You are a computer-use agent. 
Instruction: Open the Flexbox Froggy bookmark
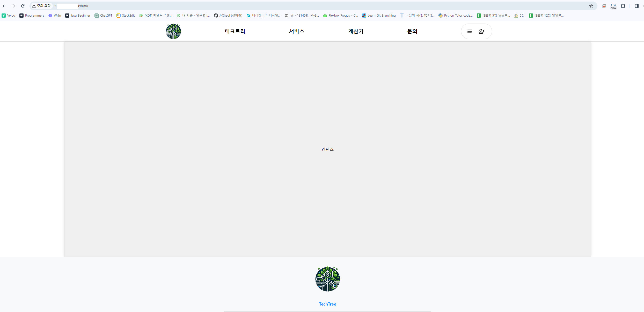(340, 16)
